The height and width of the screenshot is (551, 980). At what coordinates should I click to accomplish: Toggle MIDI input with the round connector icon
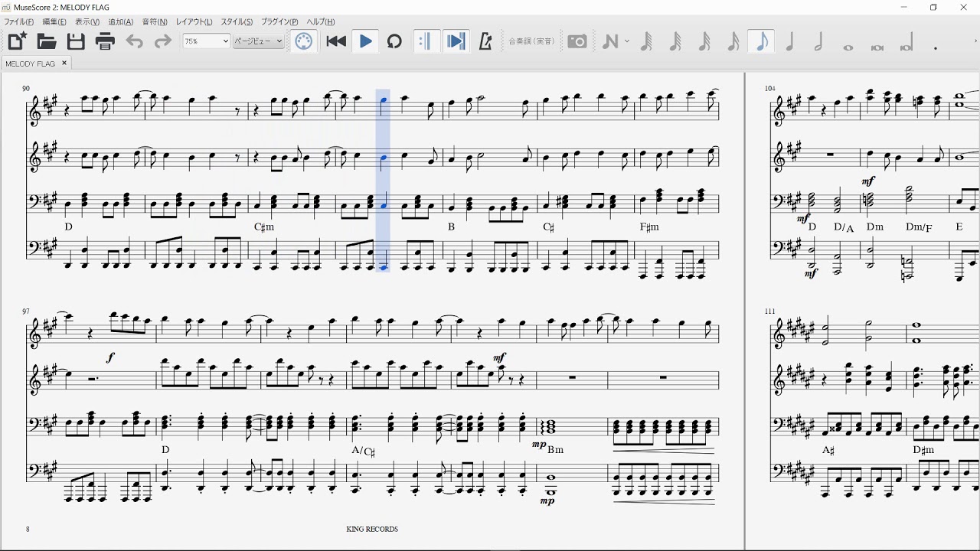(304, 41)
